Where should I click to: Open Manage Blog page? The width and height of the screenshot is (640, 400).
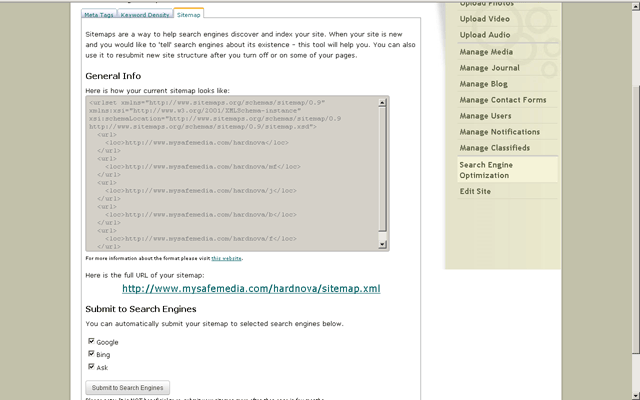(486, 84)
